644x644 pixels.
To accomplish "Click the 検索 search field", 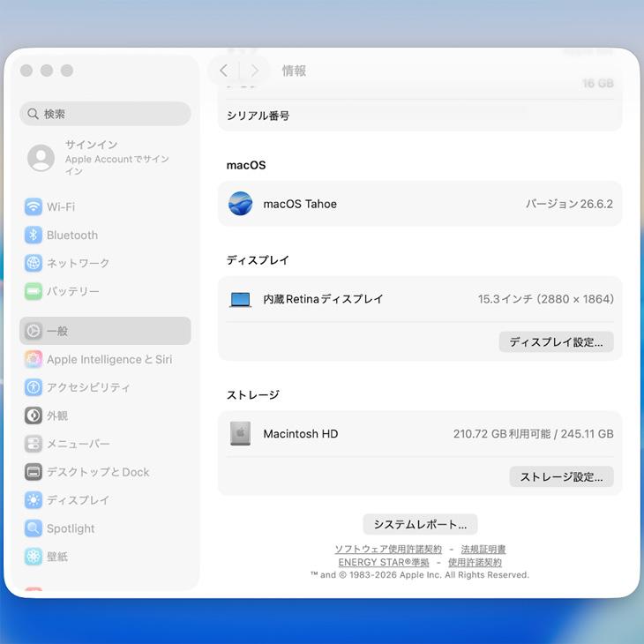I will (105, 114).
